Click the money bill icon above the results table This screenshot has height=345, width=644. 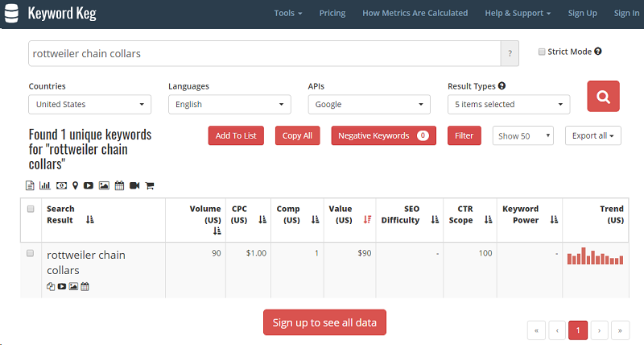[62, 185]
